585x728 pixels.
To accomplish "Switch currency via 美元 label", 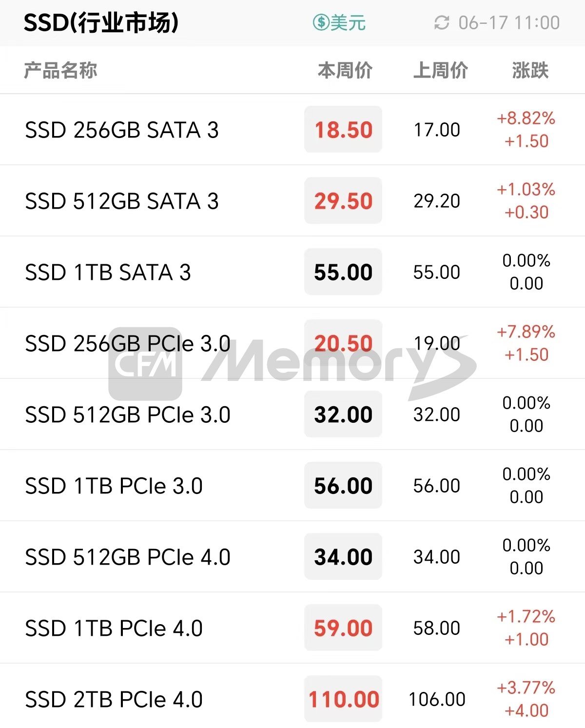I will [348, 22].
